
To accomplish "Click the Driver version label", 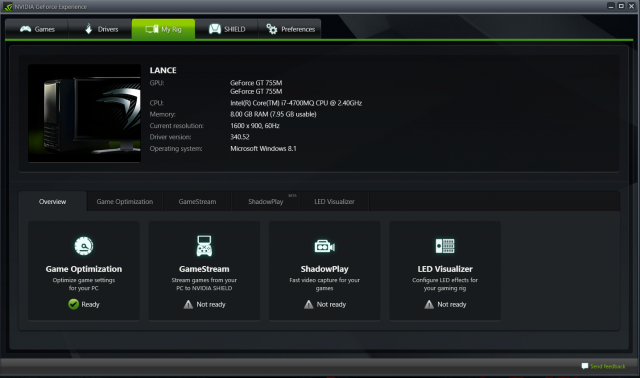I will coord(170,137).
